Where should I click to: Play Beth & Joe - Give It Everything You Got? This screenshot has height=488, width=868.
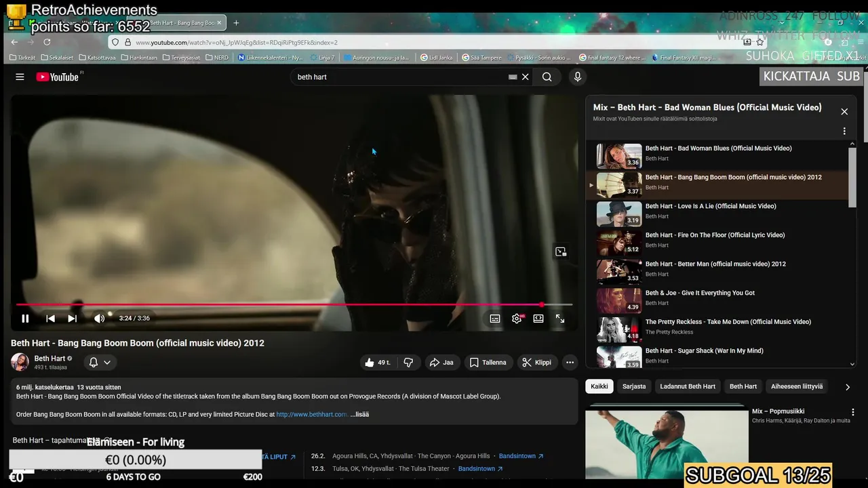717,301
